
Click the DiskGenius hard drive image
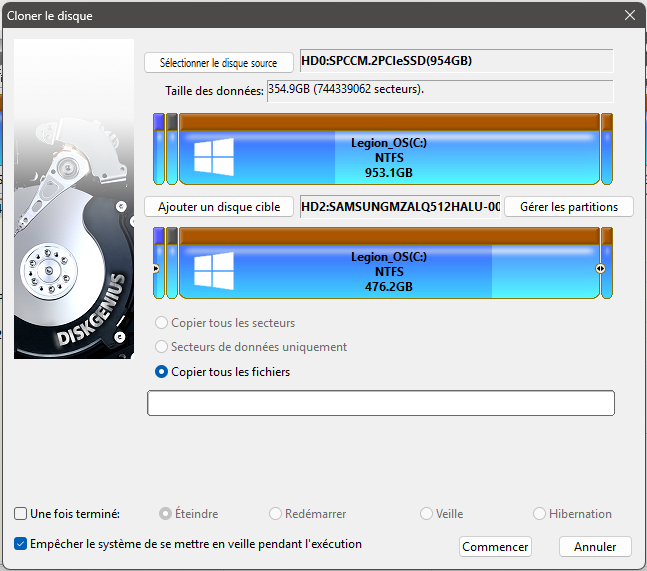(x=74, y=199)
